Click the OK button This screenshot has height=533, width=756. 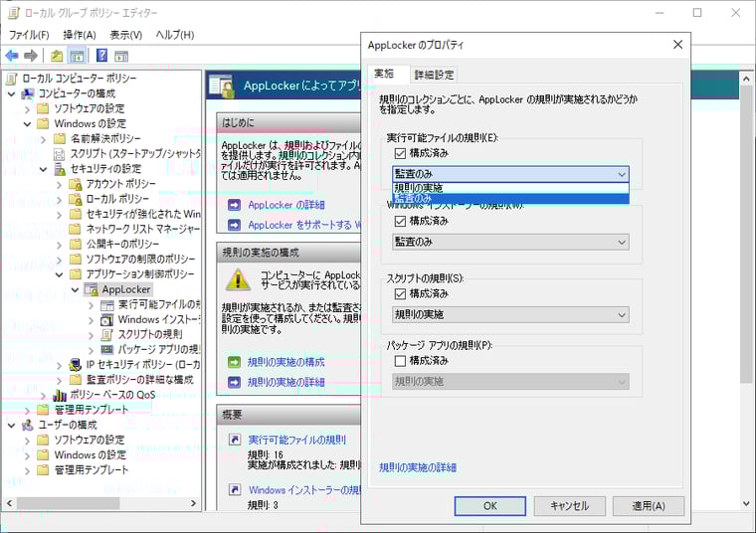click(x=489, y=506)
